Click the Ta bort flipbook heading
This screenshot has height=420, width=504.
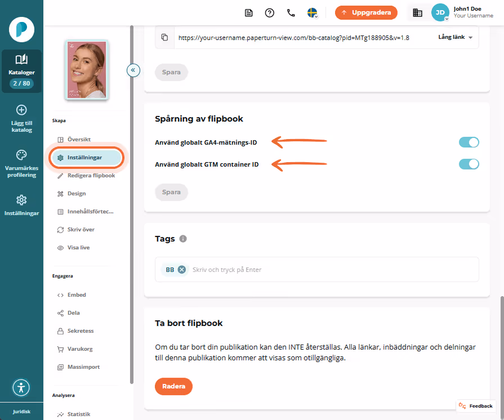(x=189, y=323)
